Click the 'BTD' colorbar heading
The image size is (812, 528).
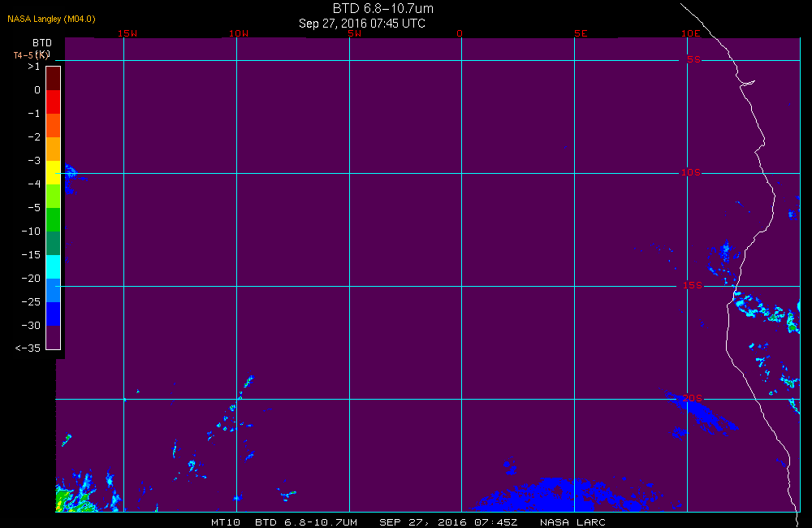(42, 42)
